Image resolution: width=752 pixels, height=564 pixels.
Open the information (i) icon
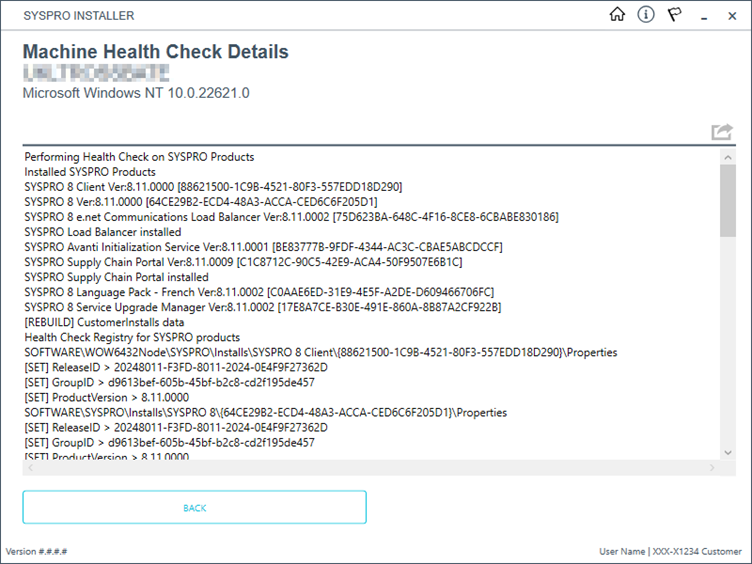646,15
